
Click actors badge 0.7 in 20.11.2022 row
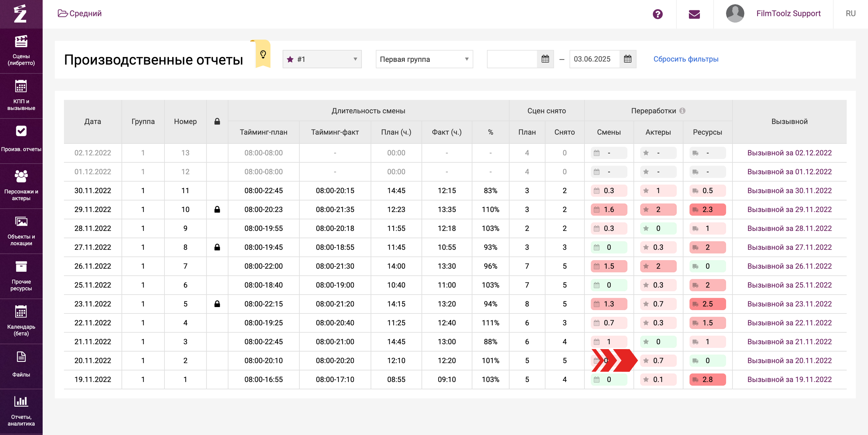[x=658, y=360]
